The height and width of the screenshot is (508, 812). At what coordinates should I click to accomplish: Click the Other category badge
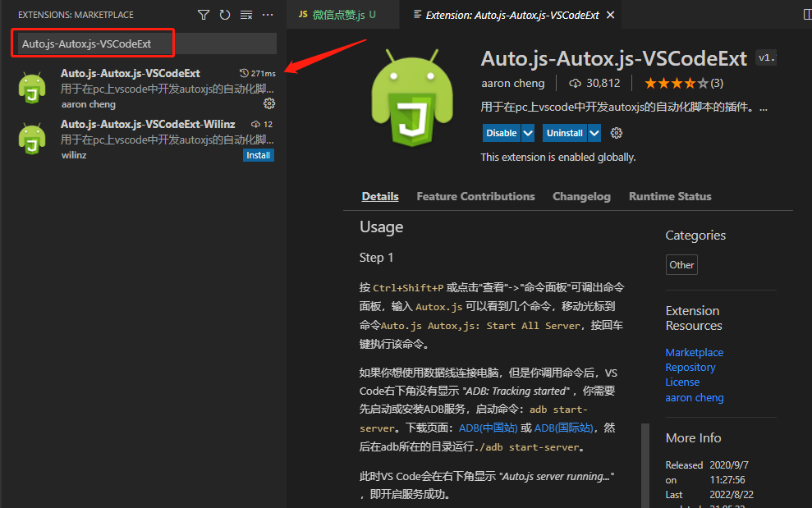pos(681,264)
